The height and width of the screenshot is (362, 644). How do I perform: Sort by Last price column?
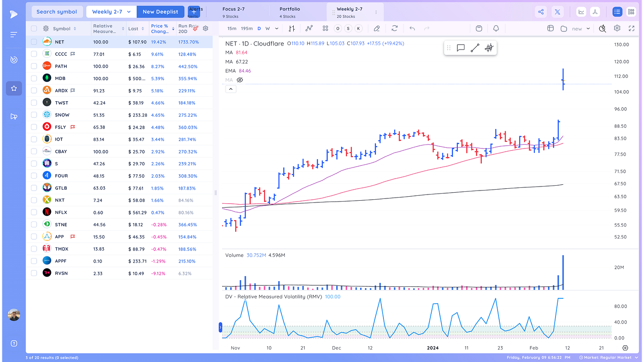click(x=136, y=28)
